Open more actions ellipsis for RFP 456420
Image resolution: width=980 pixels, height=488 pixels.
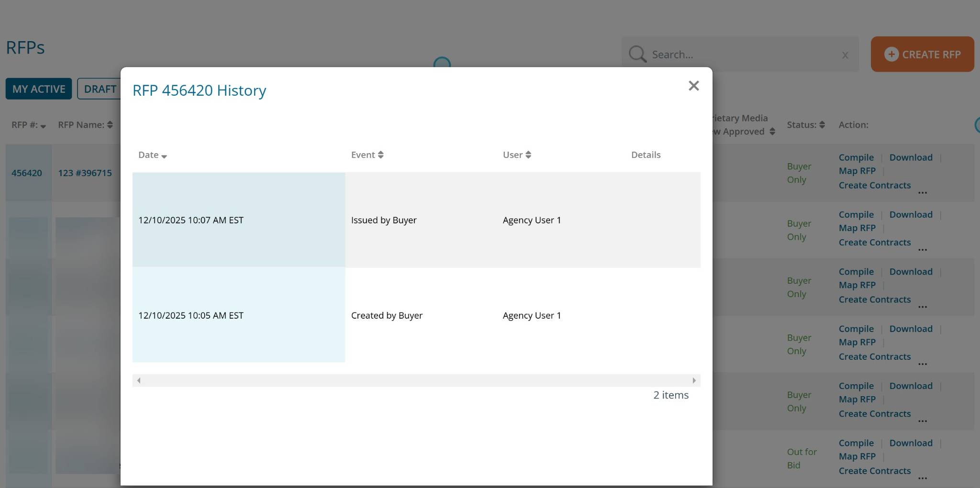coord(923,192)
